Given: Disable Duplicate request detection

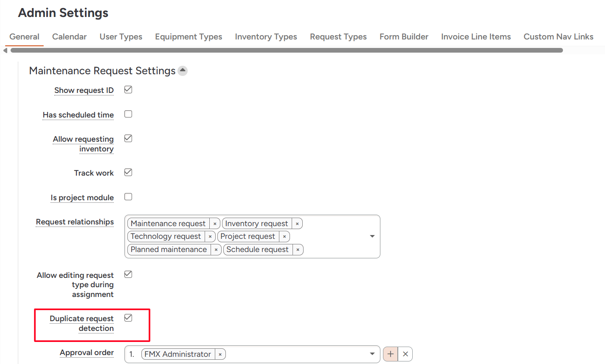Looking at the screenshot, I should [128, 318].
